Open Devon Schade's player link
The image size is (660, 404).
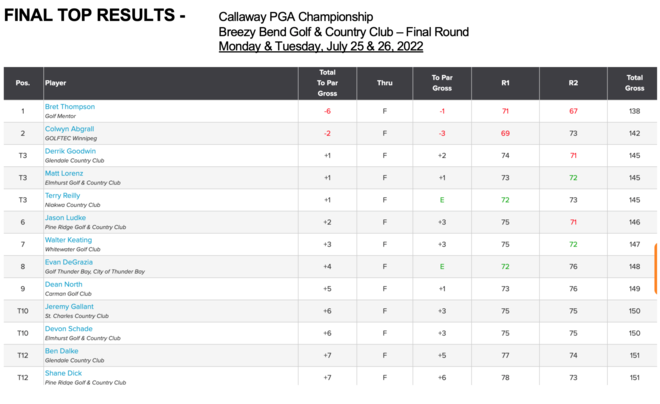68,329
